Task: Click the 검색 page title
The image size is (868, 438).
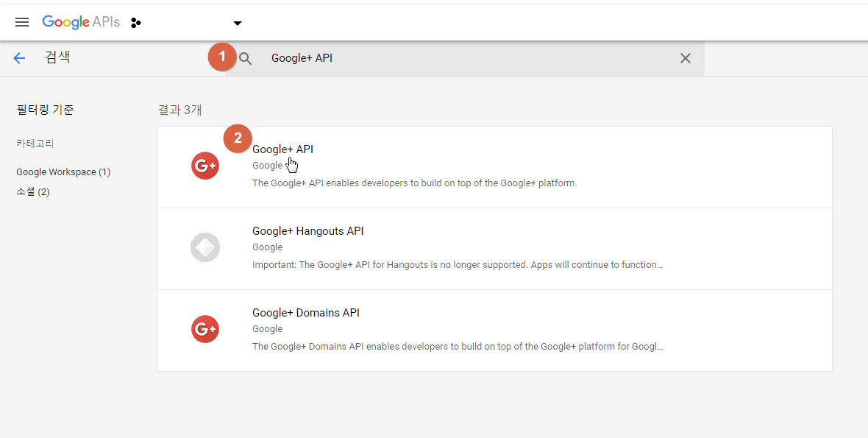Action: [57, 57]
